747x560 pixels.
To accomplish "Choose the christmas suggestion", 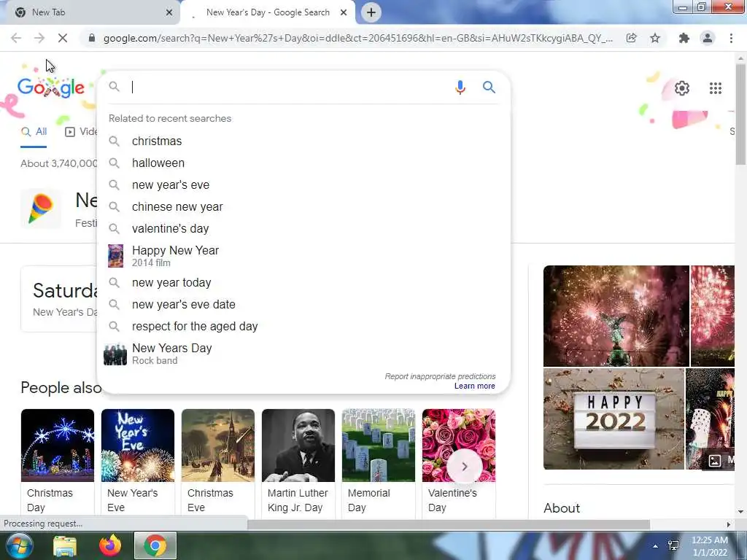I will point(303,141).
